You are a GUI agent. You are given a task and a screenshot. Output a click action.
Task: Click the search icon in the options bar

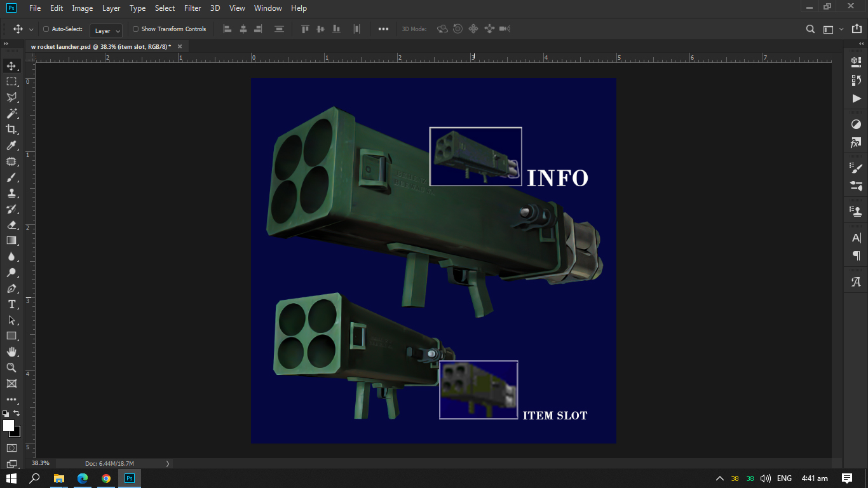coord(810,29)
